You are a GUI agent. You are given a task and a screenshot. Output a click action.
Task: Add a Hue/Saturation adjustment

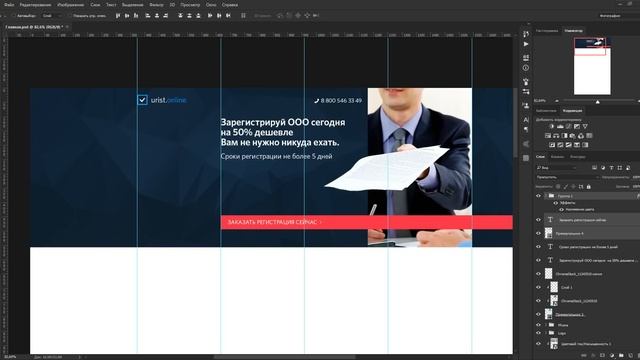548,136
